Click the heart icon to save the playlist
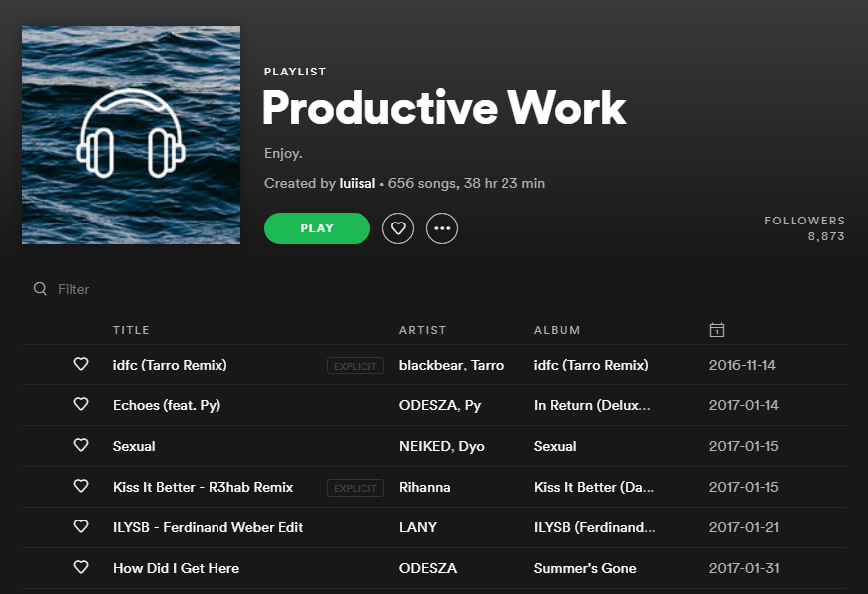868x594 pixels. 397,227
